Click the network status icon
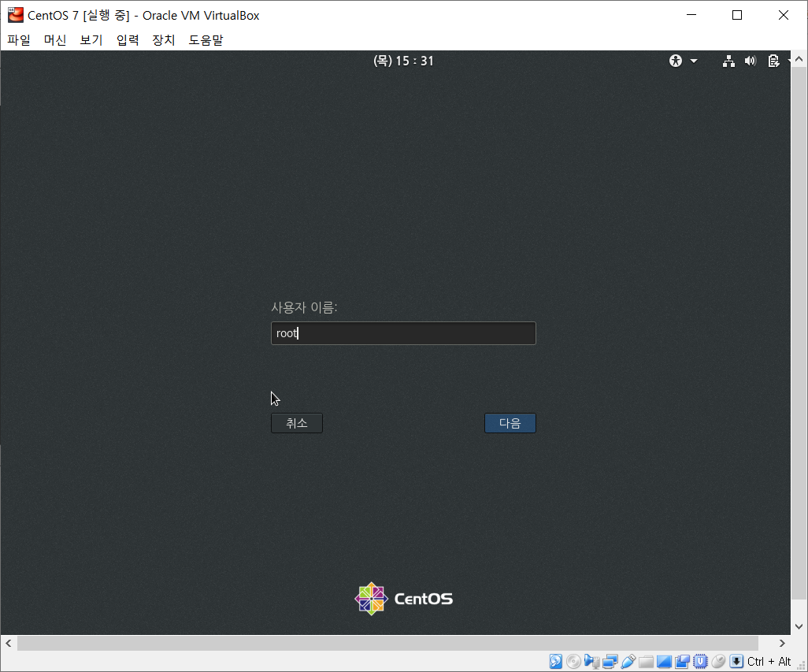The height and width of the screenshot is (672, 808). 728,61
